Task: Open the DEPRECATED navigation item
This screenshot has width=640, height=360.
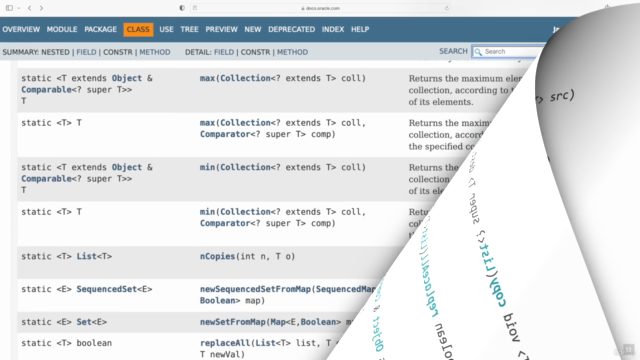Action: point(291,29)
